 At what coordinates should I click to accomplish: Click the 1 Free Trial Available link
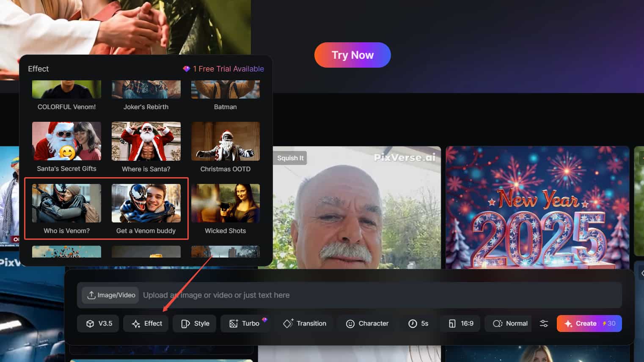pyautogui.click(x=223, y=69)
